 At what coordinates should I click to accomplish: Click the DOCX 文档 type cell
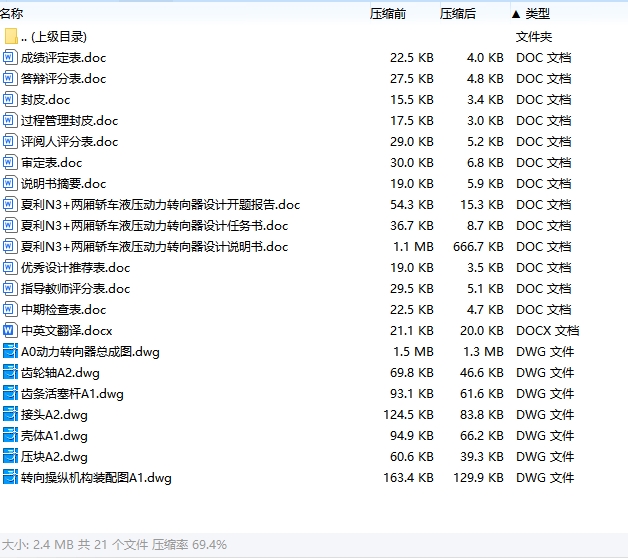pos(547,330)
